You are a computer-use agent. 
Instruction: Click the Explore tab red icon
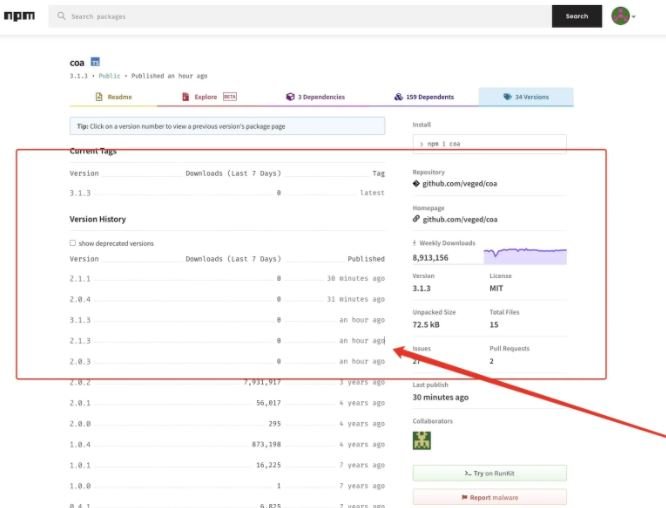pos(186,97)
